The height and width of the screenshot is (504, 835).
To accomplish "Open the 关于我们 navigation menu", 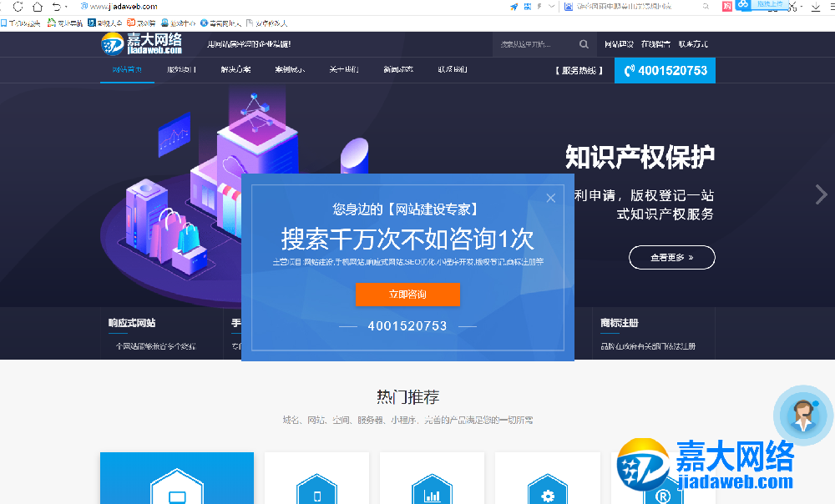I will (343, 70).
